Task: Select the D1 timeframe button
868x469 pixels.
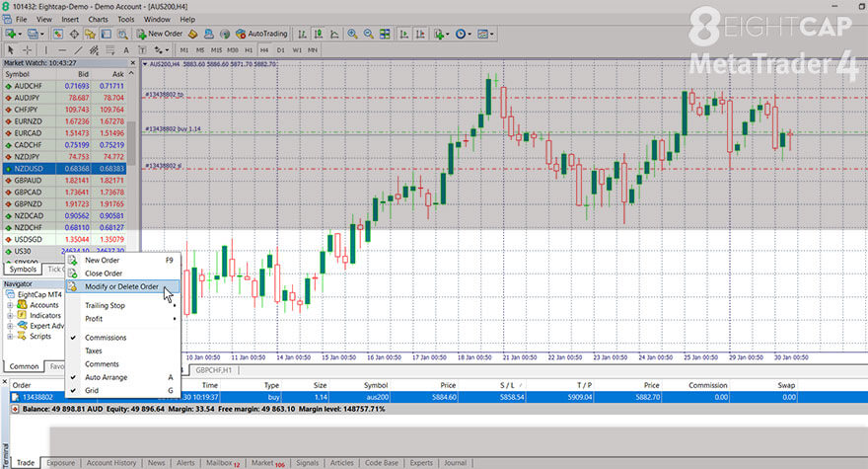Action: [x=281, y=50]
